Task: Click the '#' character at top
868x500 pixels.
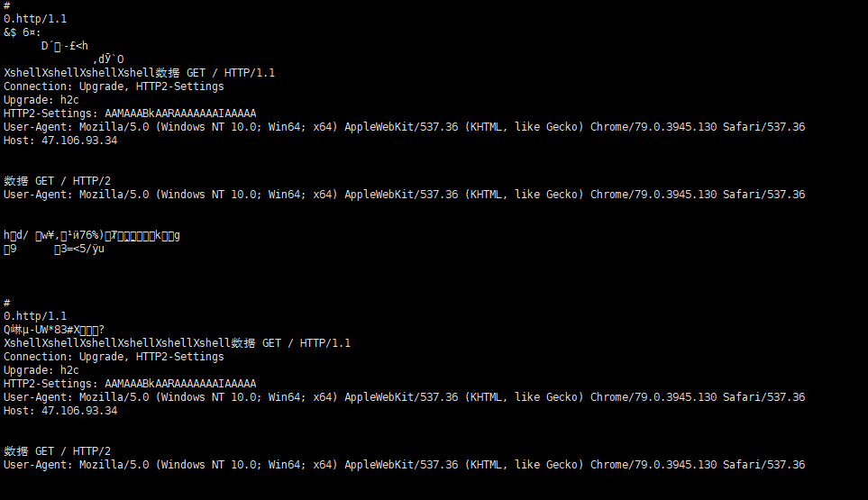Action: point(6,5)
